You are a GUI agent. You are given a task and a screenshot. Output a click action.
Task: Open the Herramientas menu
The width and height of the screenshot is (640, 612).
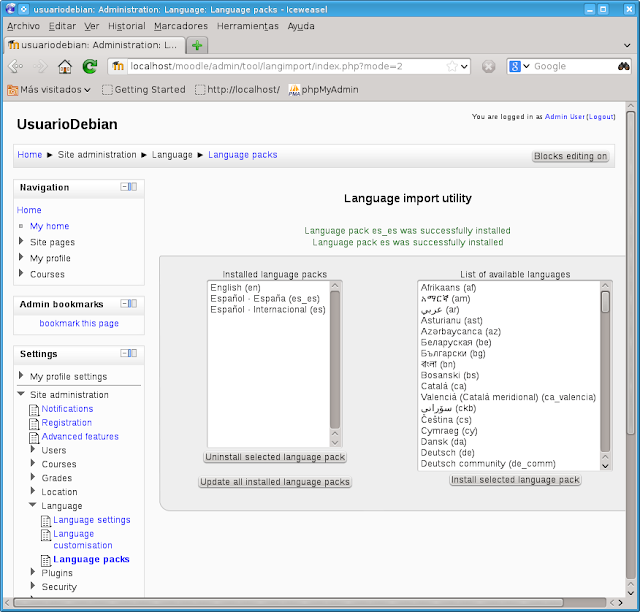click(x=247, y=26)
